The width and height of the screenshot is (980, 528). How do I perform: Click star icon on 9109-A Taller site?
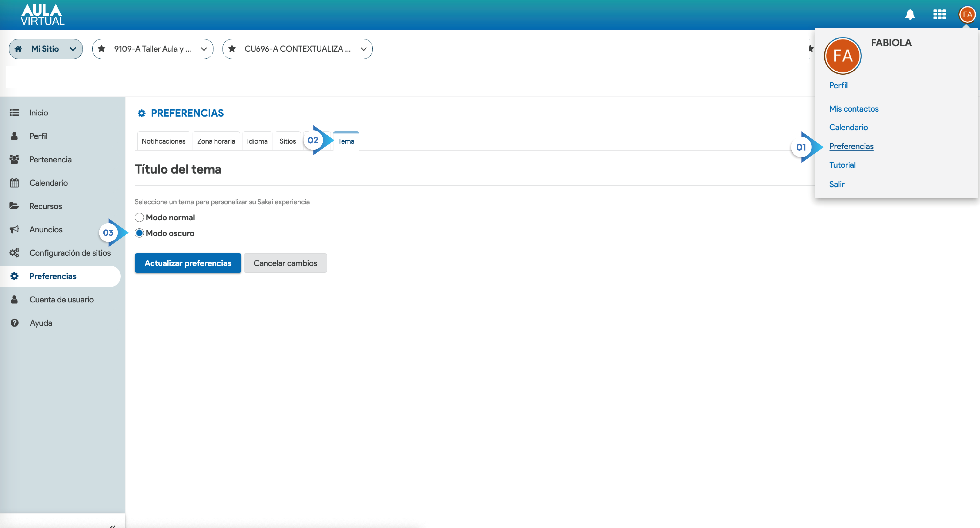tap(102, 49)
